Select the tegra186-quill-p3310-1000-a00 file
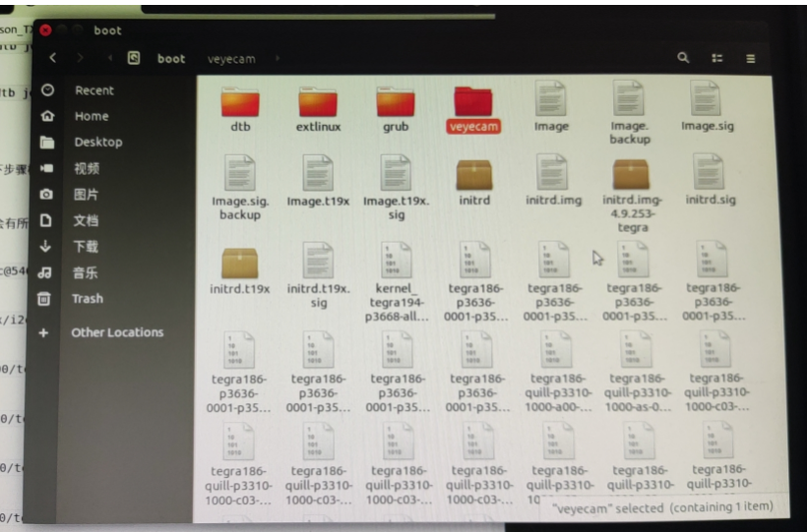The image size is (807, 532). pos(558,372)
